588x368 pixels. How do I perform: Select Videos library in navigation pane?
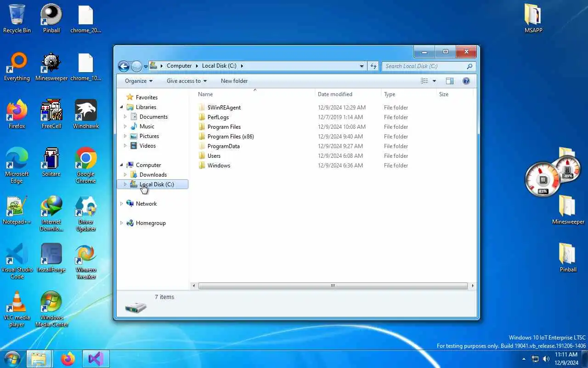(147, 146)
